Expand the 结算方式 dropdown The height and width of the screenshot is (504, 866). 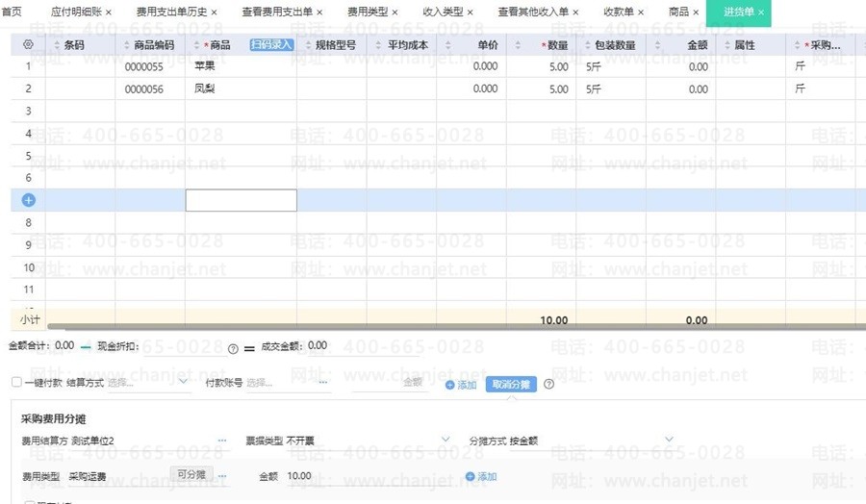183,382
